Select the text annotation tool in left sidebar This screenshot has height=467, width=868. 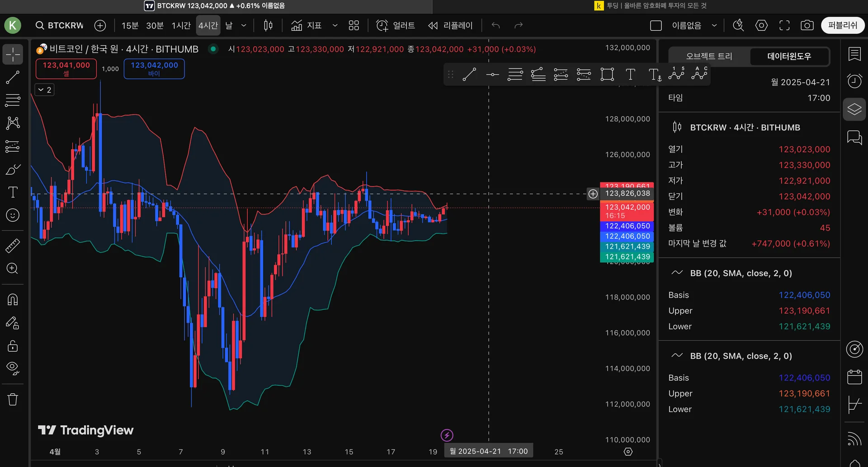(x=13, y=192)
